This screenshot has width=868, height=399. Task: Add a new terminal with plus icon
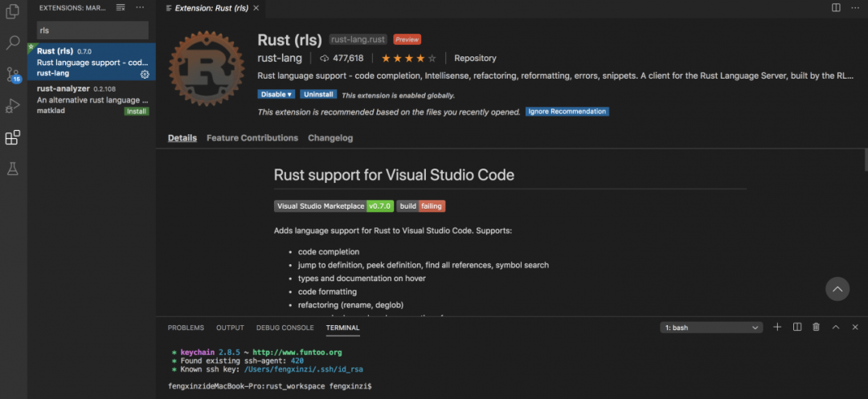point(777,328)
